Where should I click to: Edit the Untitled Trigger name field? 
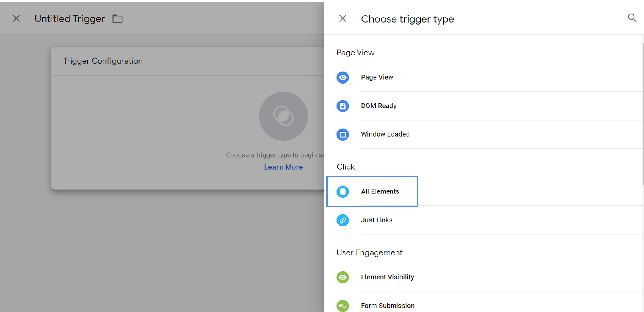[x=70, y=19]
